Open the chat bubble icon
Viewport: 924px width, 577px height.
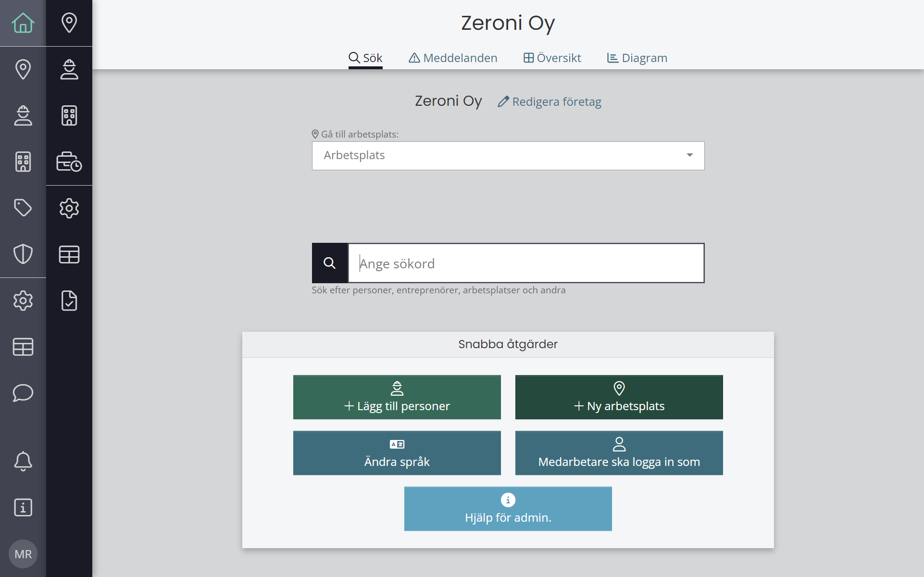23,393
